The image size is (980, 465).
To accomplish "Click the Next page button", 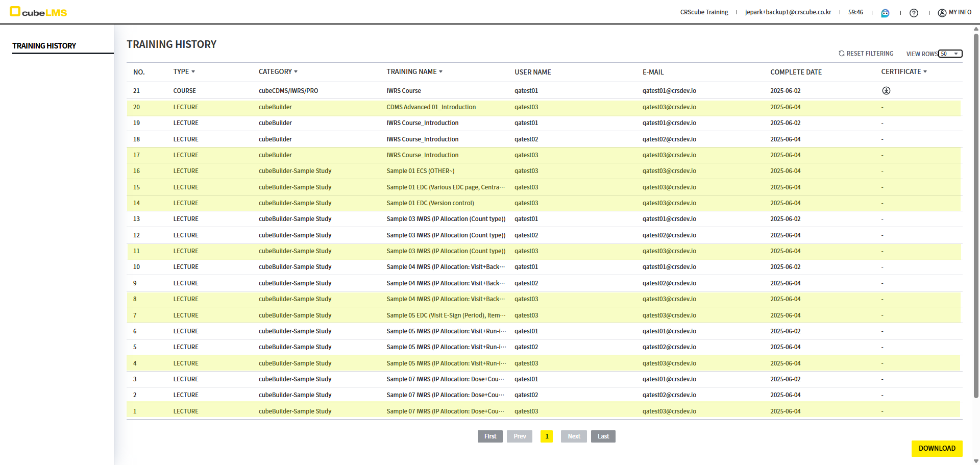I will point(574,436).
